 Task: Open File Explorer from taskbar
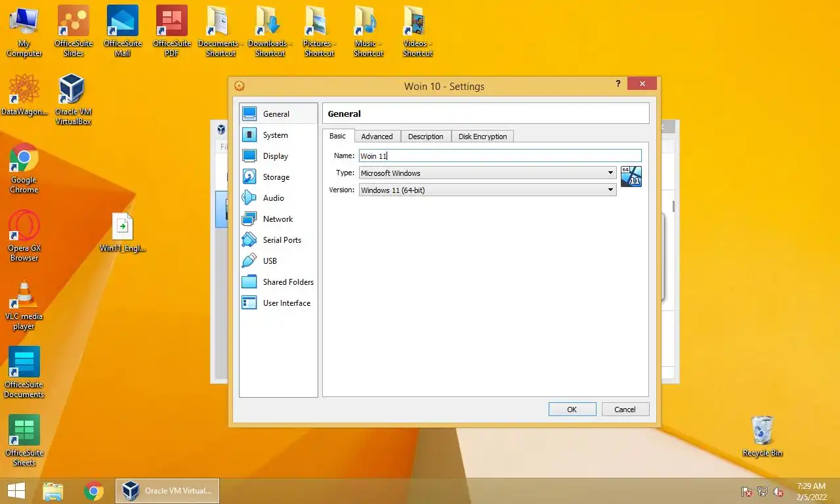pyautogui.click(x=53, y=491)
